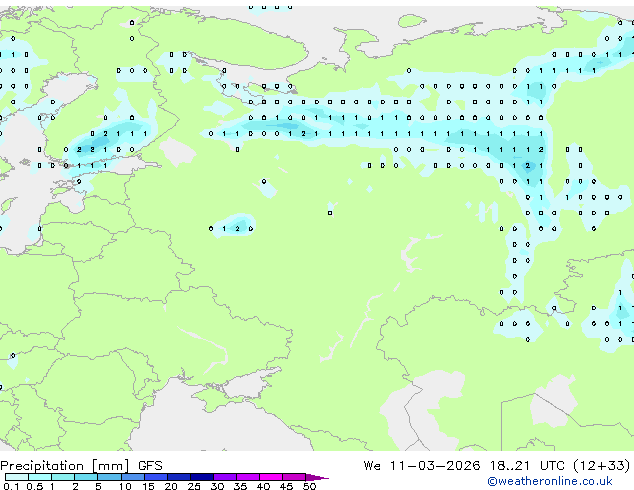
Task: Click the forecast date 'We 11-03-2026' text
Action: [x=422, y=466]
